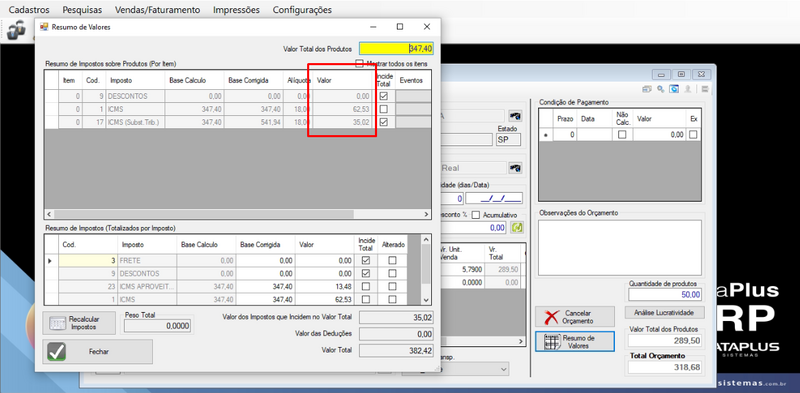Click the 5,7900 unit price cell
800x393 pixels.
tap(461, 269)
